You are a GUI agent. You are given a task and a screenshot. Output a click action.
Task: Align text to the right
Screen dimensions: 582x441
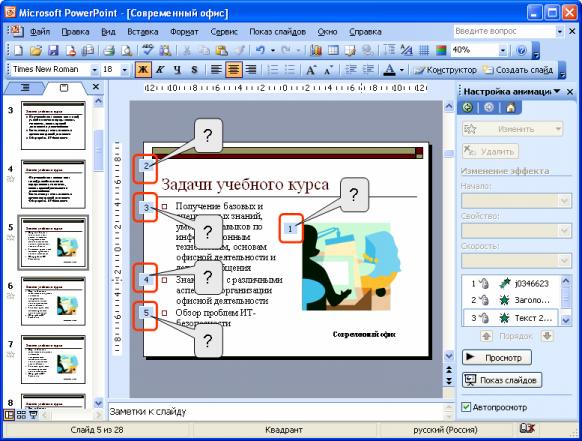tap(251, 69)
